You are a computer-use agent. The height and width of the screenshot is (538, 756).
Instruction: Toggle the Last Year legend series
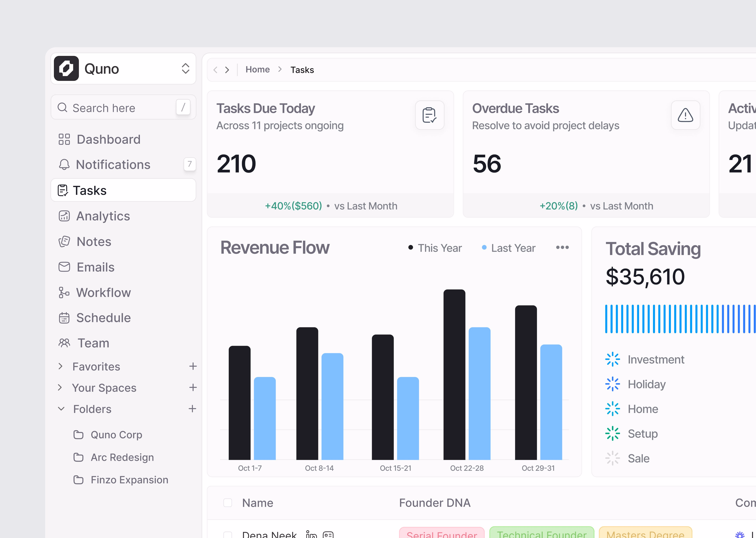click(x=508, y=248)
